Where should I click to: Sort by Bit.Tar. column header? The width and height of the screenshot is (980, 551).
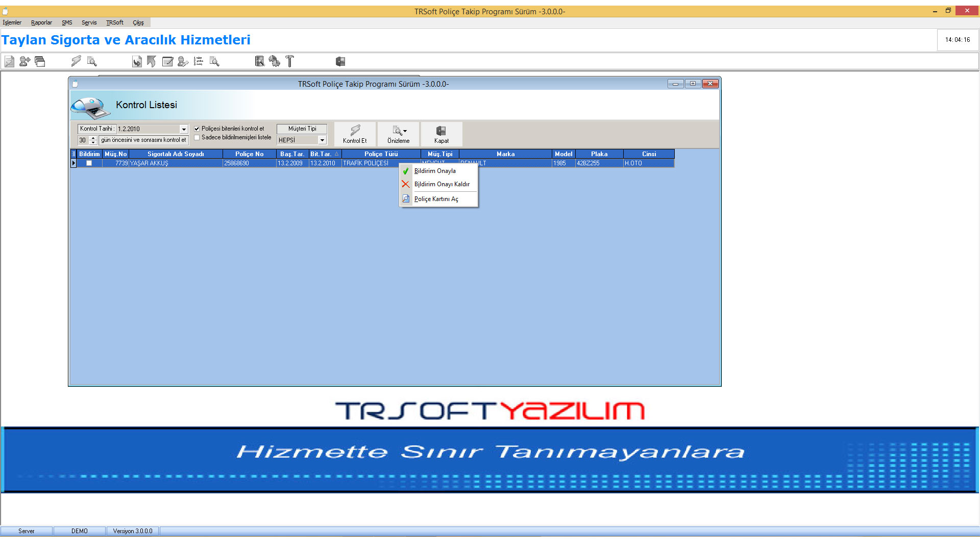point(325,154)
